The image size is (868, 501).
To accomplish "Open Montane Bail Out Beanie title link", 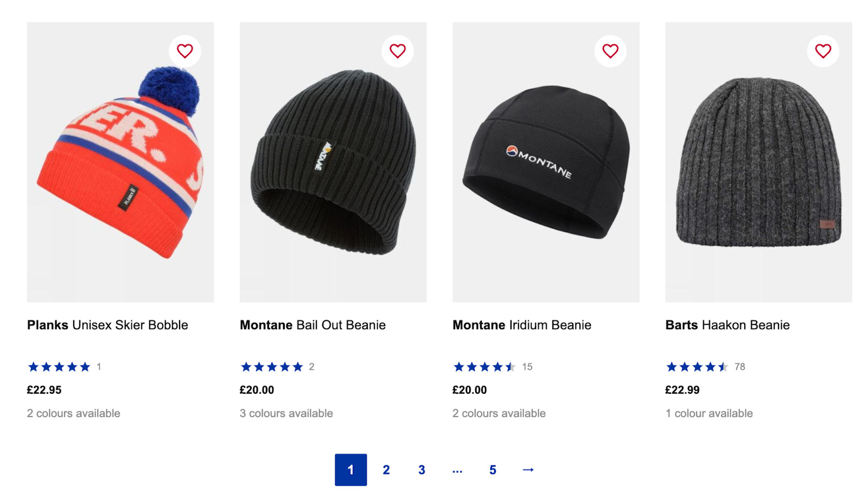I will click(x=312, y=325).
